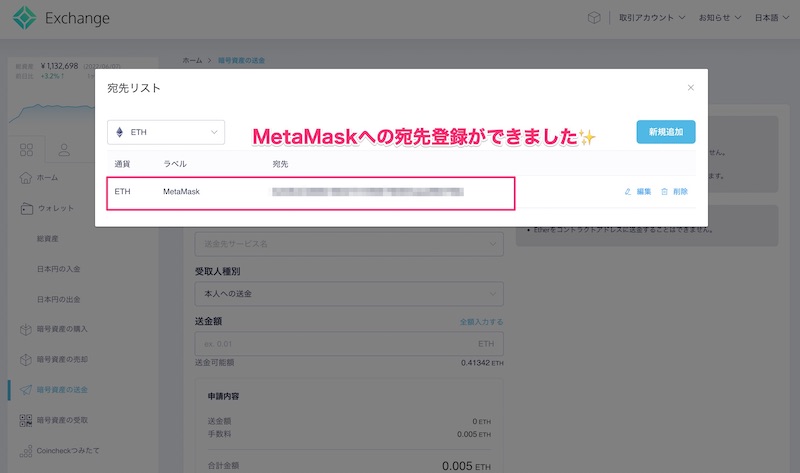Click the QR code receive icon
800x473 pixels.
point(26,420)
